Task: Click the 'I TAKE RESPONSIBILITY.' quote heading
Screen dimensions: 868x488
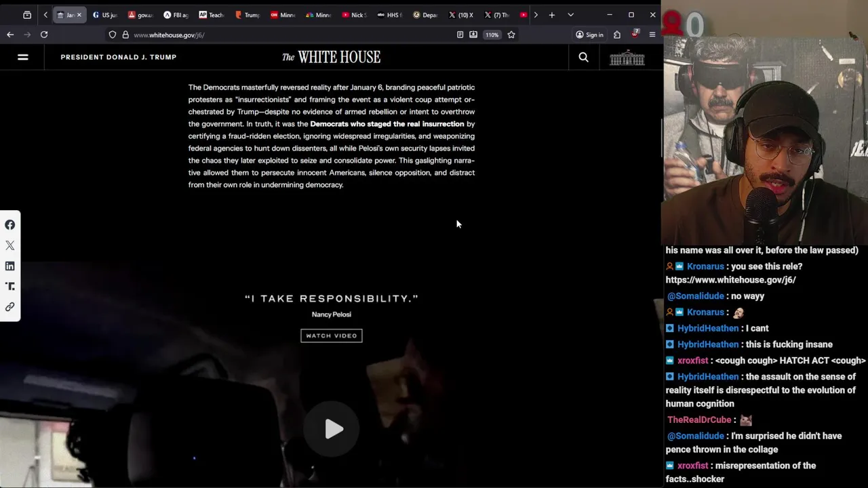Action: tap(332, 298)
